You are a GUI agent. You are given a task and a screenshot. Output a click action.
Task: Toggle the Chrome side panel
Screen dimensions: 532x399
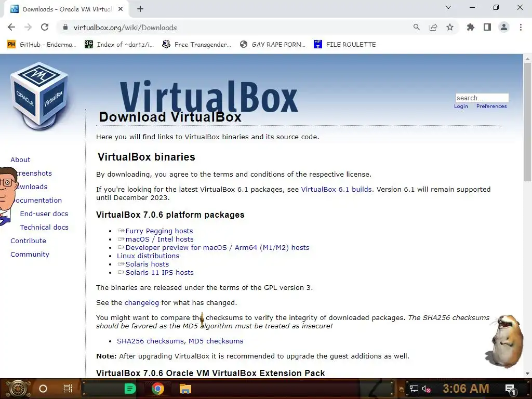[x=487, y=28]
